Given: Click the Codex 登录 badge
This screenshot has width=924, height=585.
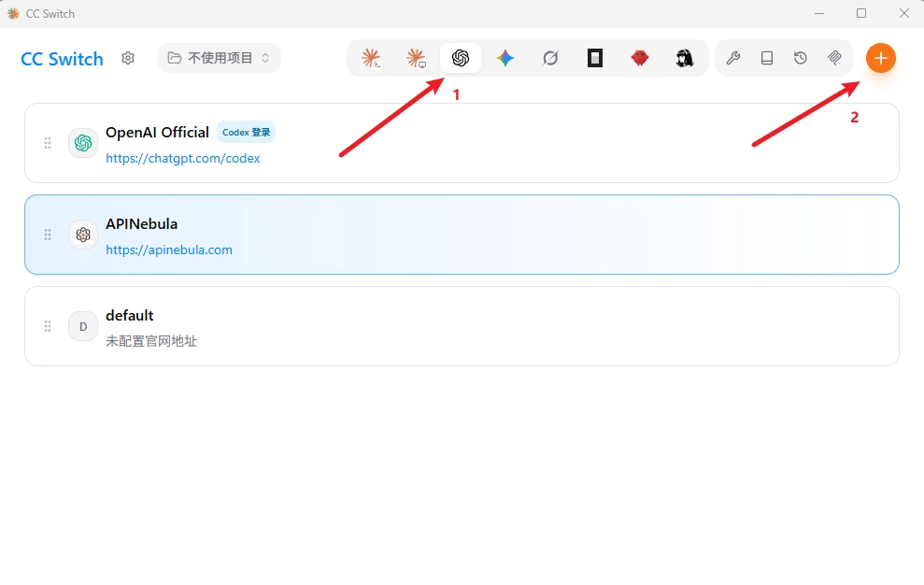Looking at the screenshot, I should [x=247, y=132].
